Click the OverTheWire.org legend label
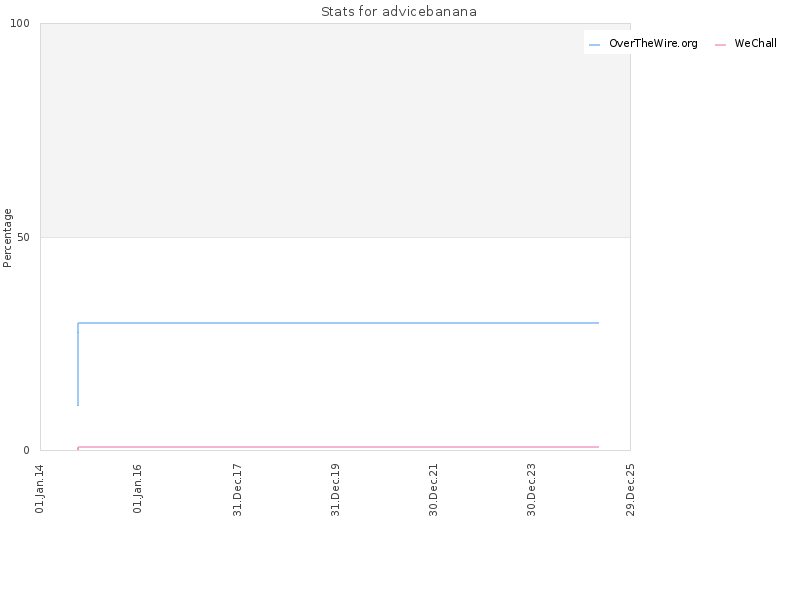This screenshot has height=600, width=800. (x=653, y=43)
